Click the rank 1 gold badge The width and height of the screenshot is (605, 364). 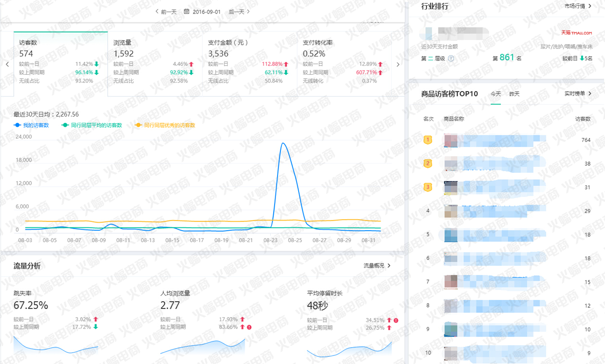click(427, 140)
